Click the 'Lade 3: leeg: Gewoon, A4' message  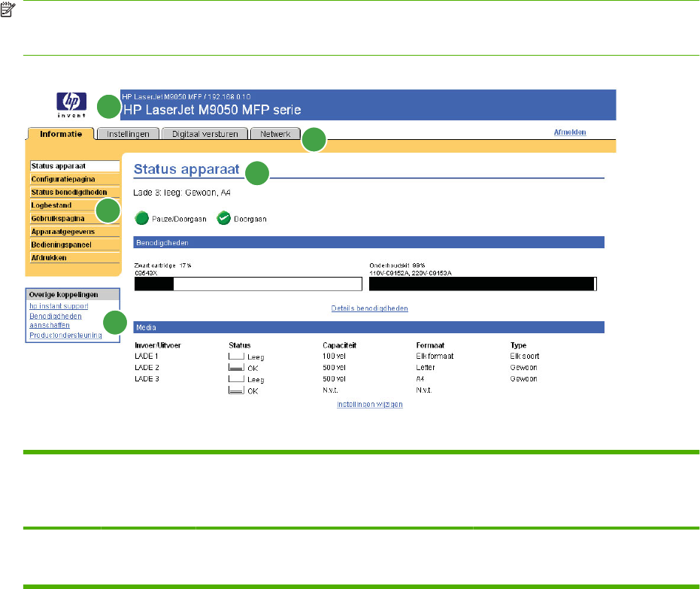click(x=182, y=193)
